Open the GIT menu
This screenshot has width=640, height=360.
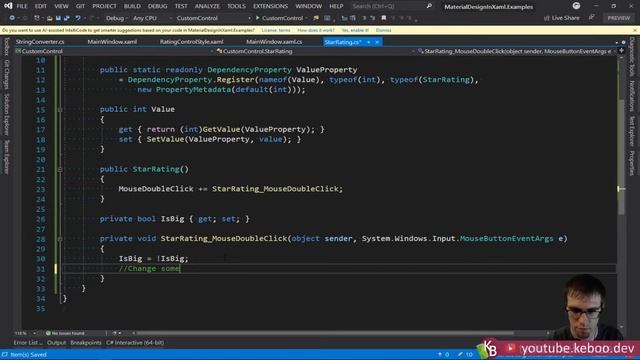80,6
